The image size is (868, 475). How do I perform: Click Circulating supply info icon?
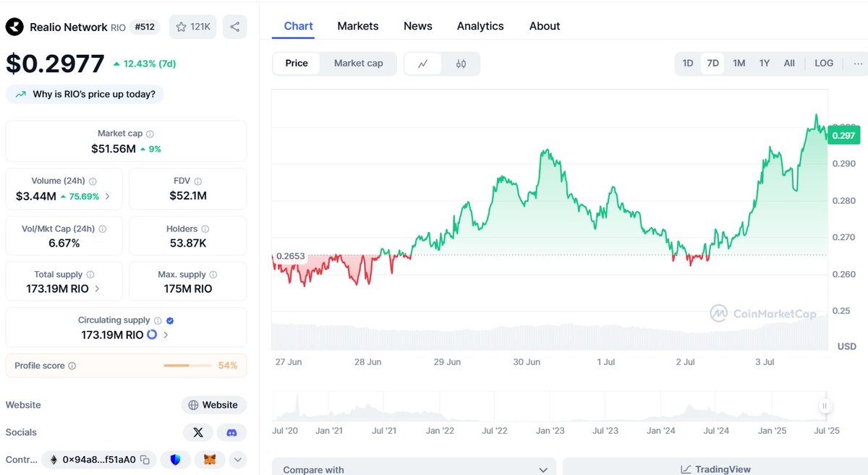tap(157, 320)
